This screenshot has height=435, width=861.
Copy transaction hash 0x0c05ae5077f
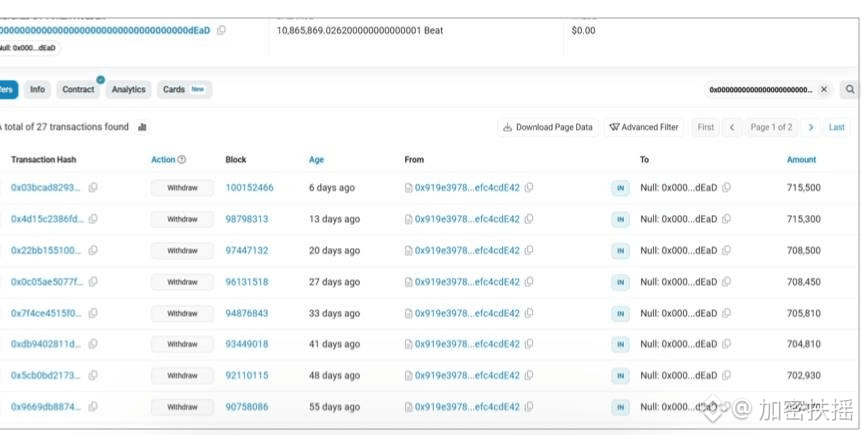(x=93, y=282)
